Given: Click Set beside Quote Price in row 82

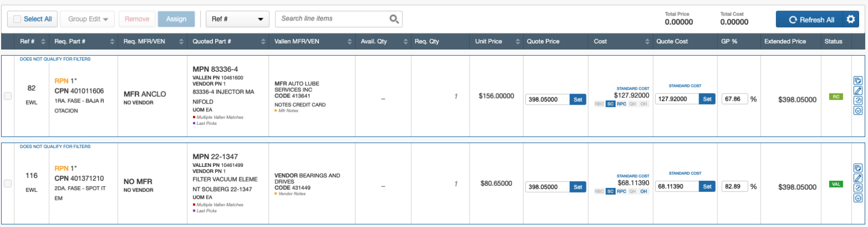Looking at the screenshot, I should click(x=577, y=99).
